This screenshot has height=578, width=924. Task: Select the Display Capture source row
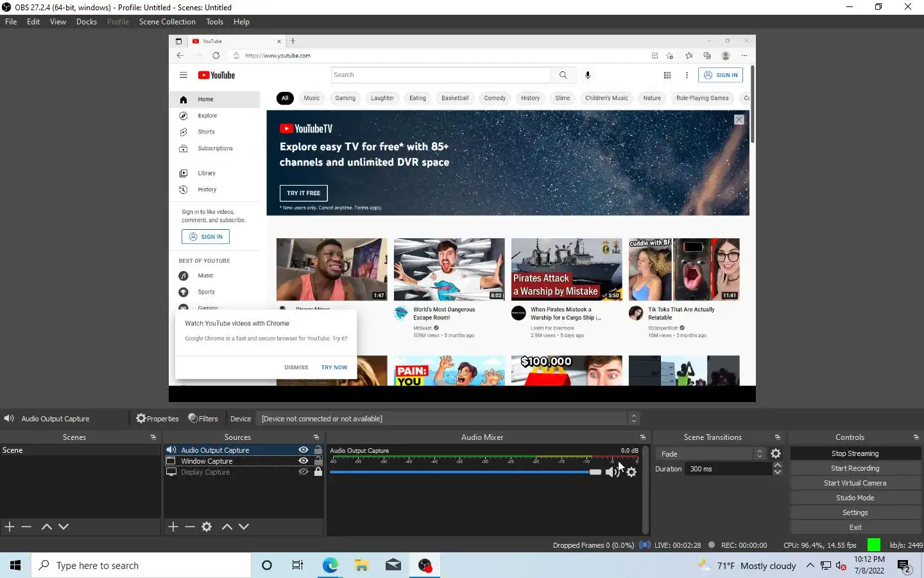pyautogui.click(x=244, y=472)
